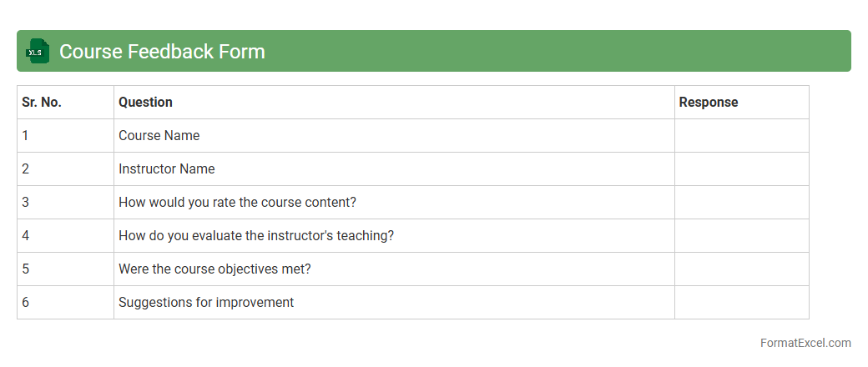
Task: Click the XLS file icon in header
Action: click(x=38, y=52)
